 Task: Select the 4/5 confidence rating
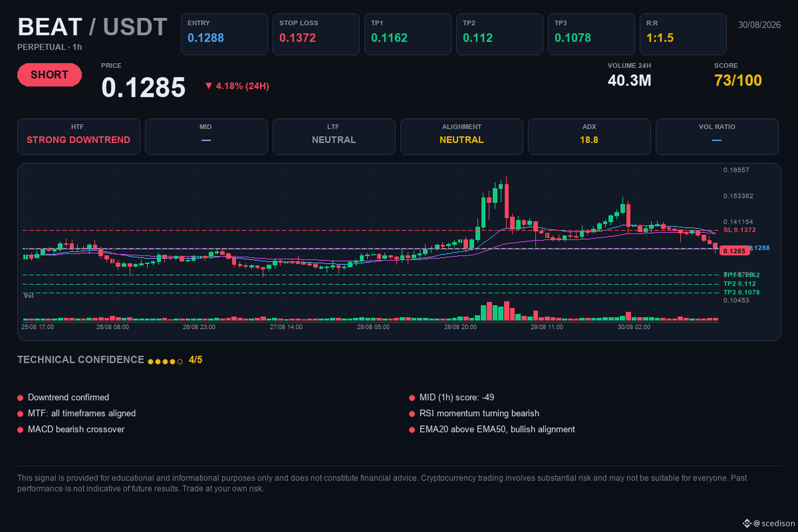196,360
